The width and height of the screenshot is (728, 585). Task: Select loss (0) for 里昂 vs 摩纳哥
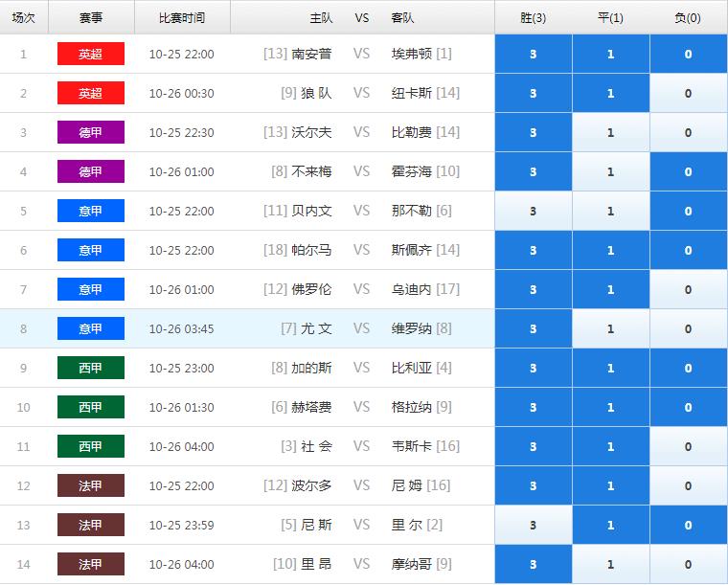688,565
